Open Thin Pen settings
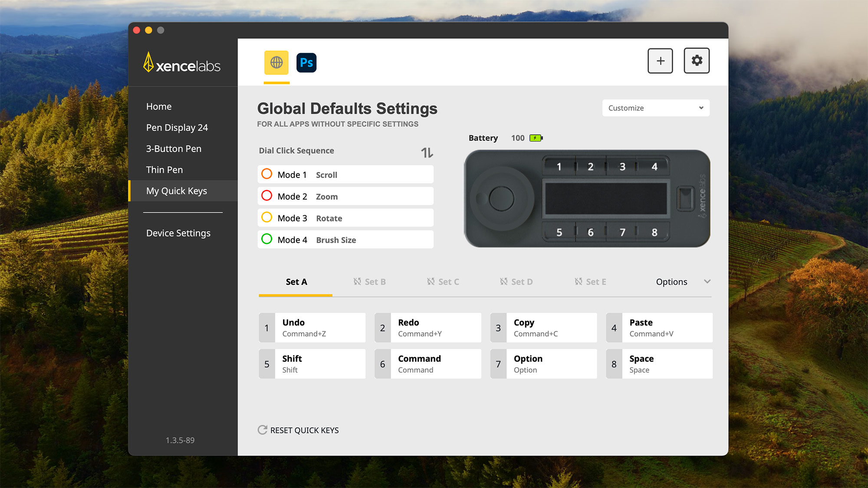Image resolution: width=868 pixels, height=488 pixels. 164,170
